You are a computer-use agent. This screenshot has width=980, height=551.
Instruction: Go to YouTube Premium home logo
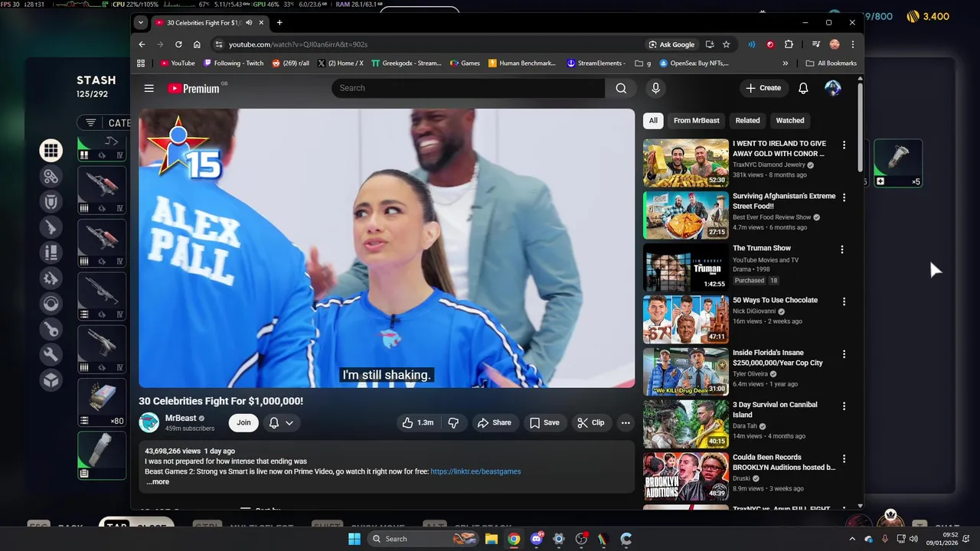(x=194, y=88)
